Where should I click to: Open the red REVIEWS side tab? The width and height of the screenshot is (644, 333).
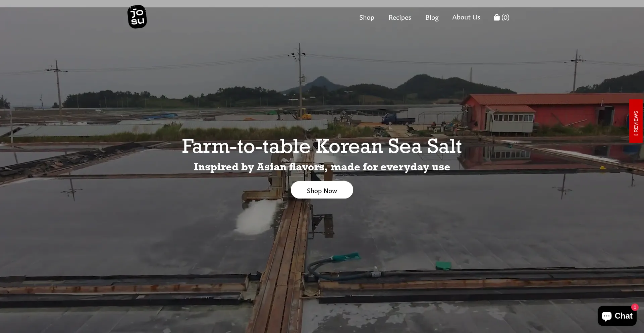click(x=636, y=121)
